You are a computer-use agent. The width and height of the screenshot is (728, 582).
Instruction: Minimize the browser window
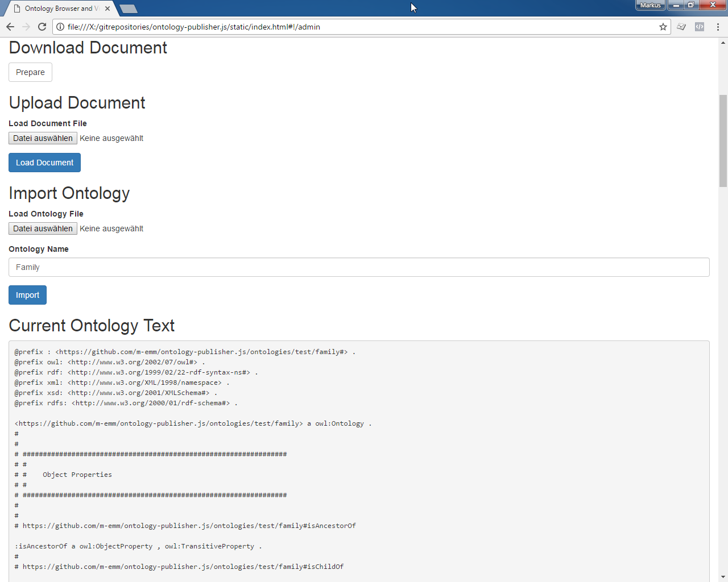click(x=676, y=5)
